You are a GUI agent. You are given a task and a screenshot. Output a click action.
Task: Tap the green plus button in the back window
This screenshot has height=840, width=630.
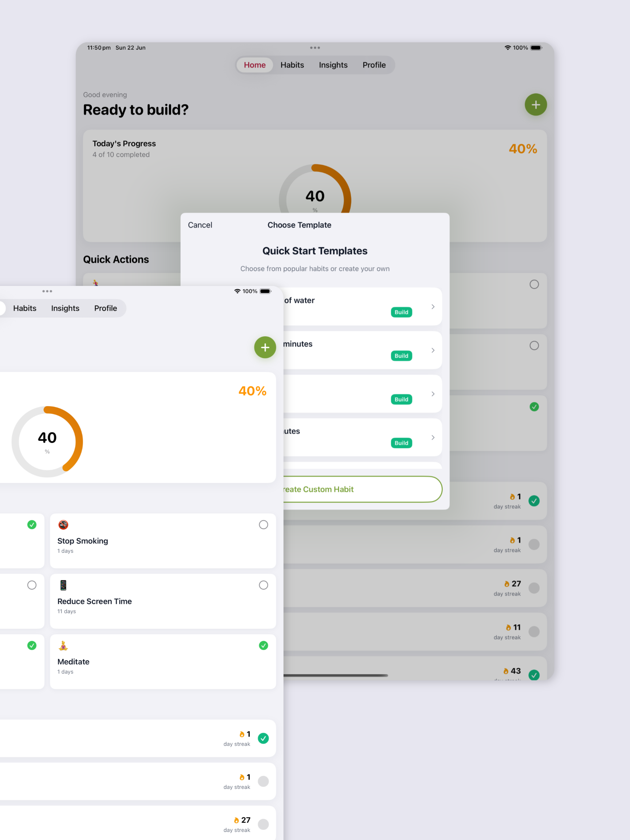coord(535,105)
